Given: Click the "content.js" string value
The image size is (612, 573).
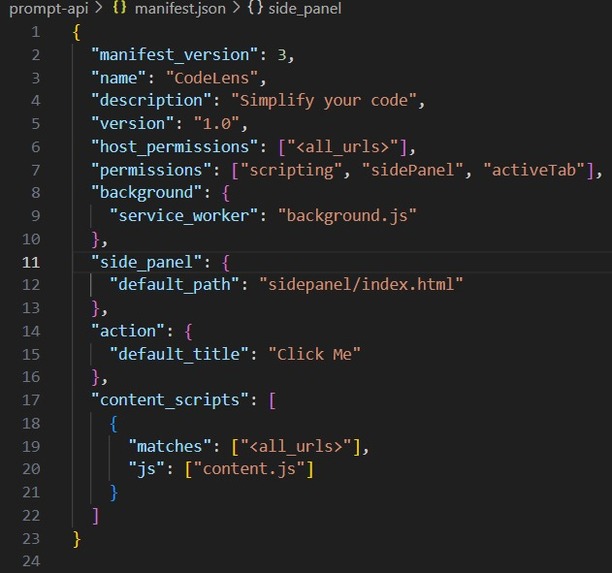Looking at the screenshot, I should coord(249,469).
